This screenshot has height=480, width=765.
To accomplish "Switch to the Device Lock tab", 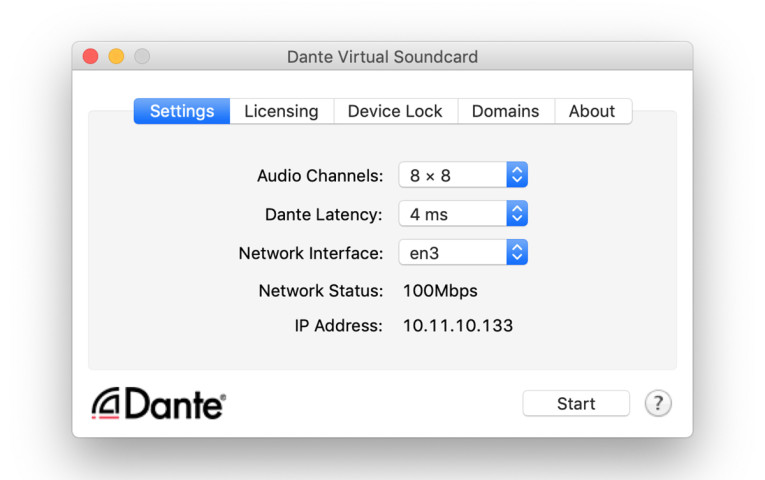I will (x=395, y=111).
